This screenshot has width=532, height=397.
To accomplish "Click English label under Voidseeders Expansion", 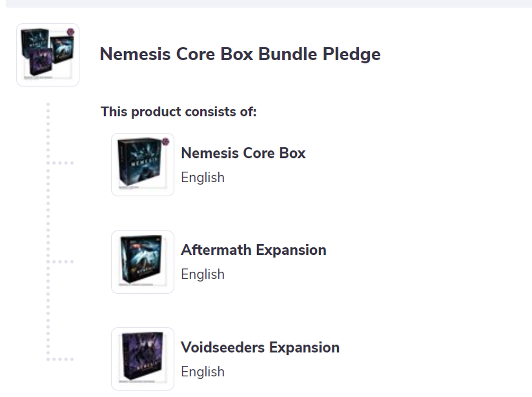I will click(203, 372).
